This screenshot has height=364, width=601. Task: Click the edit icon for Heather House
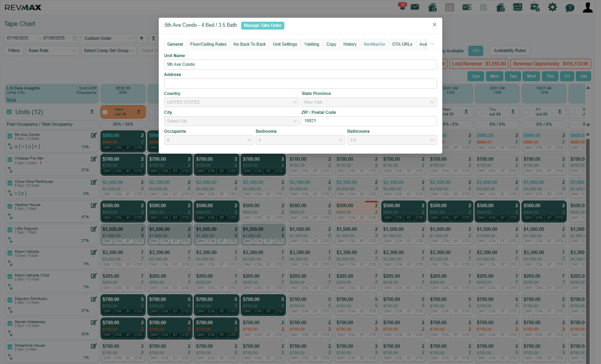click(x=94, y=205)
